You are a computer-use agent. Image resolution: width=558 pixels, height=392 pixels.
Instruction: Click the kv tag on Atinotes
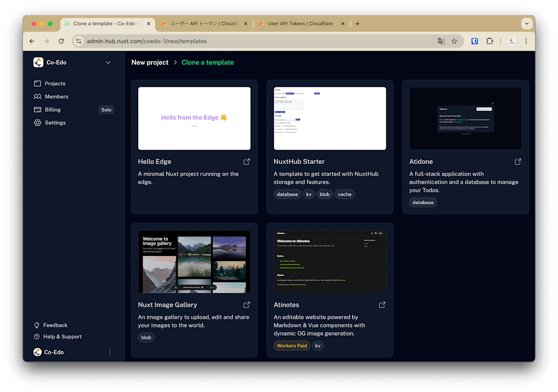click(x=318, y=346)
